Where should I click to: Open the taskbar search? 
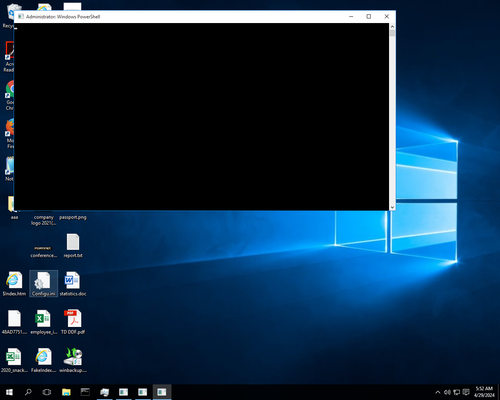click(28, 392)
